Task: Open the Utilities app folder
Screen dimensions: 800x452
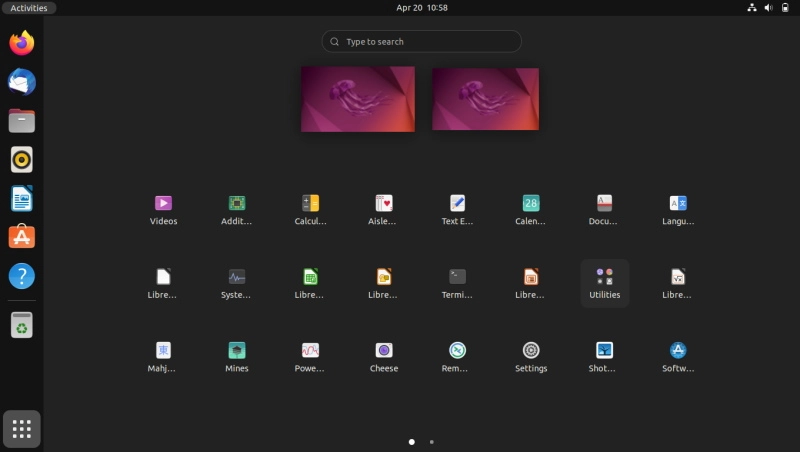Action: pyautogui.click(x=605, y=283)
